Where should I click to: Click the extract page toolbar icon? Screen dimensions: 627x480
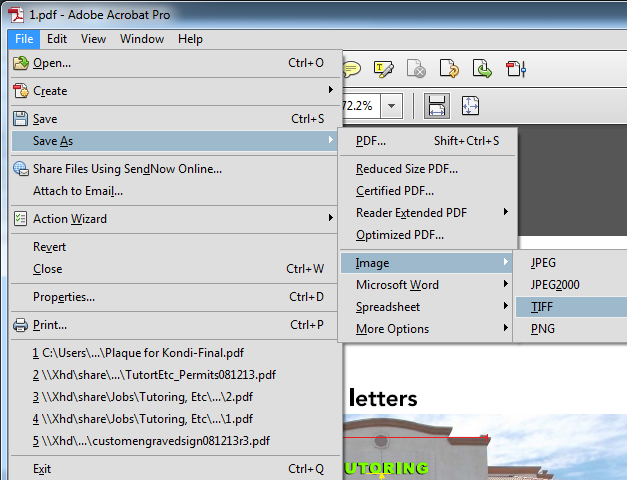[482, 69]
